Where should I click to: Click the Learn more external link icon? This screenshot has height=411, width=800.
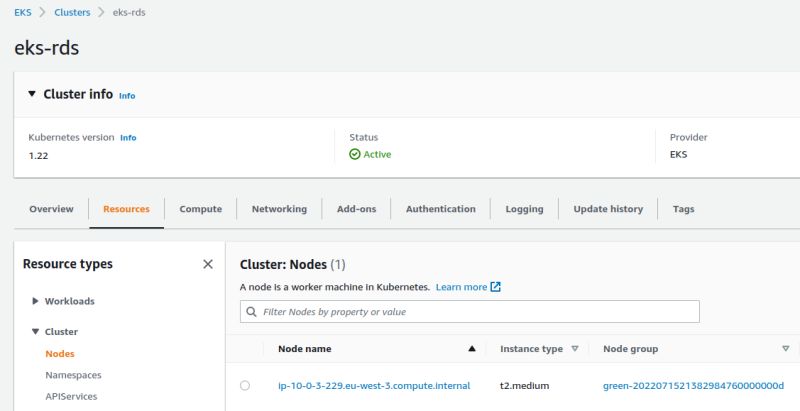pos(495,287)
